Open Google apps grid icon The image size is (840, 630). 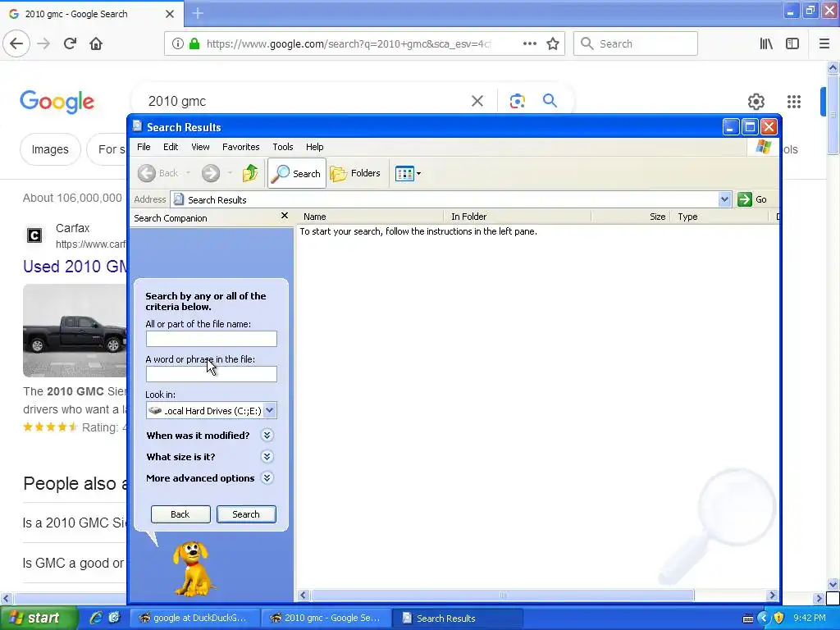click(794, 101)
